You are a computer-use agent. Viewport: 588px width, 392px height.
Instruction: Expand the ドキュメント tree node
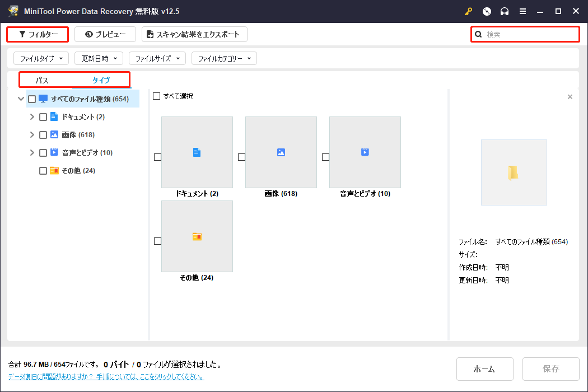tap(32, 117)
